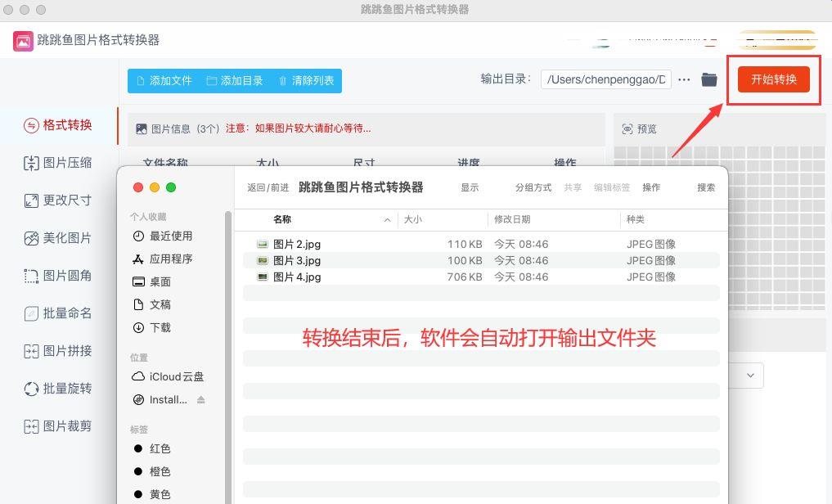Screen dimensions: 832x504
Task: Select the 红色 red tag in Finder
Action: click(x=160, y=448)
